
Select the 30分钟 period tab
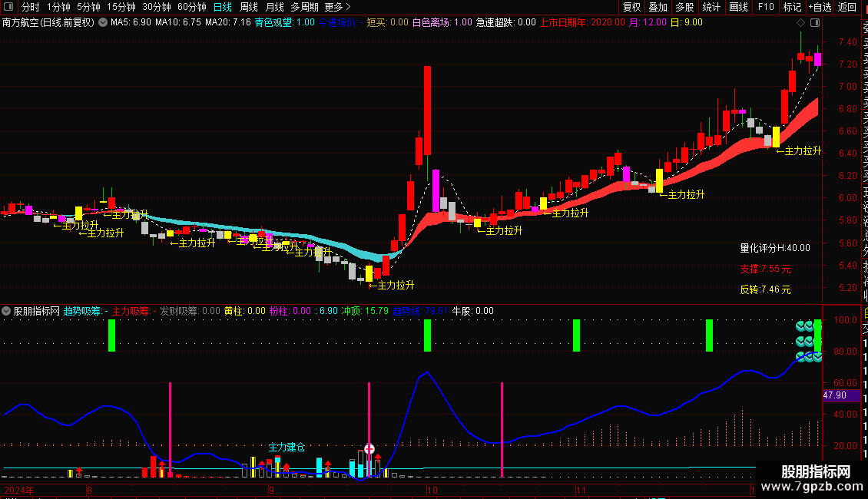pyautogui.click(x=157, y=7)
